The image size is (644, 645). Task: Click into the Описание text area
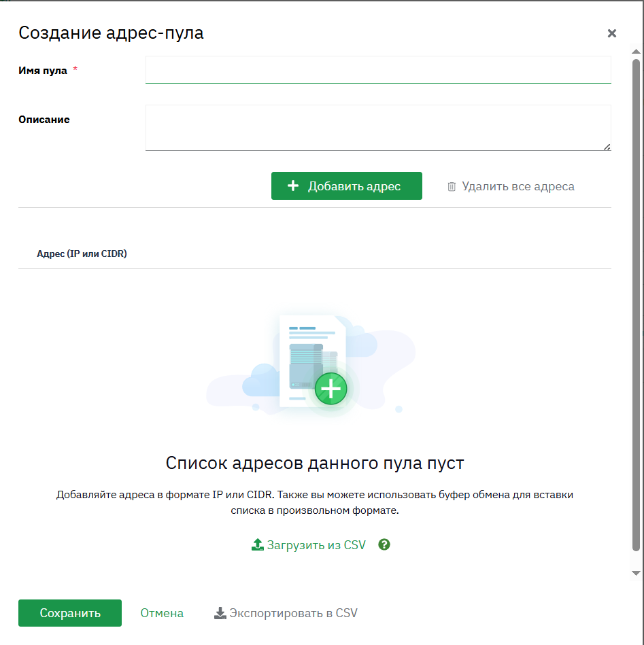click(x=378, y=128)
